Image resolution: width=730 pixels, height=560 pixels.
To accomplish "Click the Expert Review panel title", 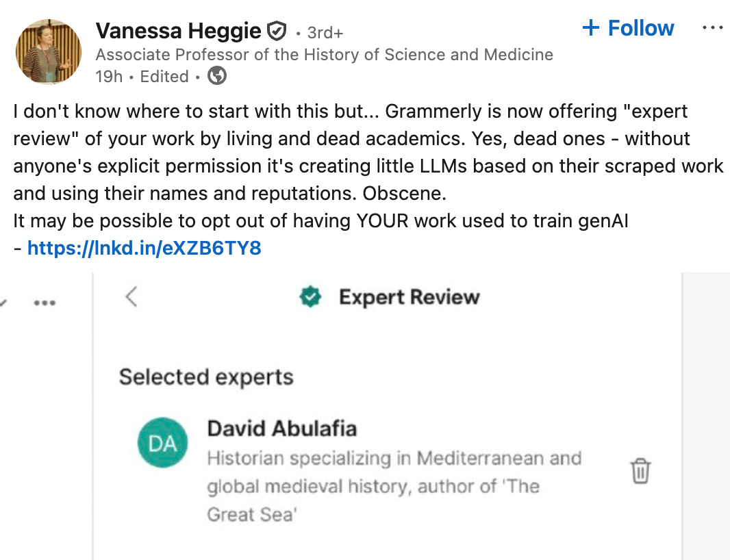I will tap(409, 297).
